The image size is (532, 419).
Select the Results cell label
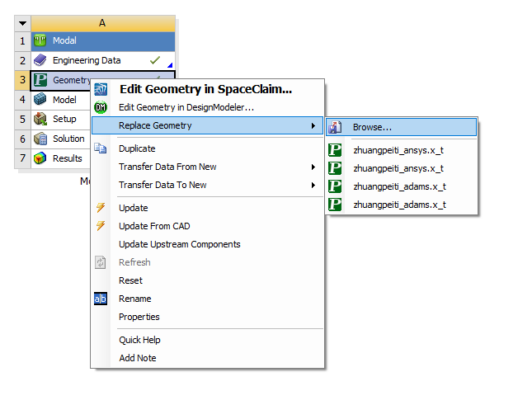pos(67,158)
